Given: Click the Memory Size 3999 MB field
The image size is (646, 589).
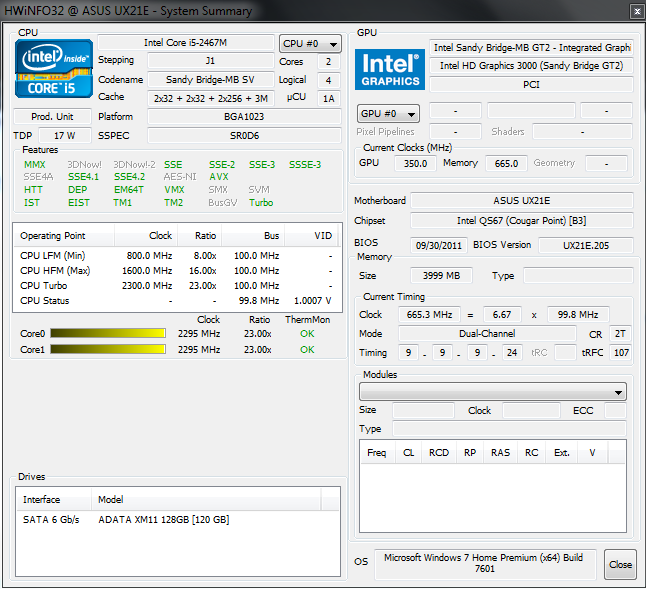Looking at the screenshot, I should (x=441, y=276).
